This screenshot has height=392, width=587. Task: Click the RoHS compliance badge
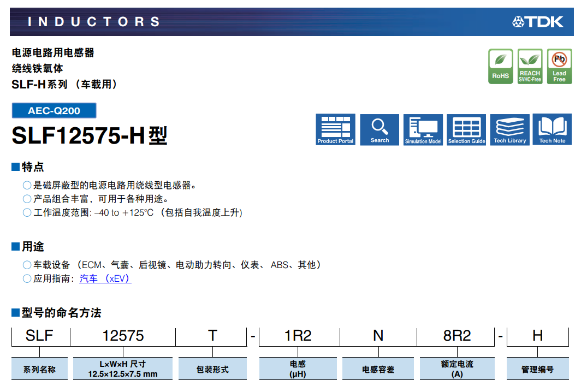[x=501, y=66]
